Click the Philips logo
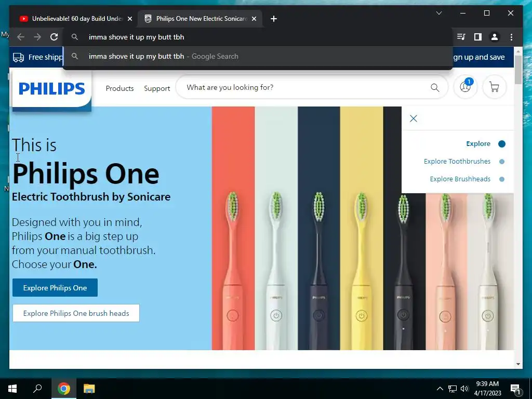The height and width of the screenshot is (399, 532). (x=51, y=88)
